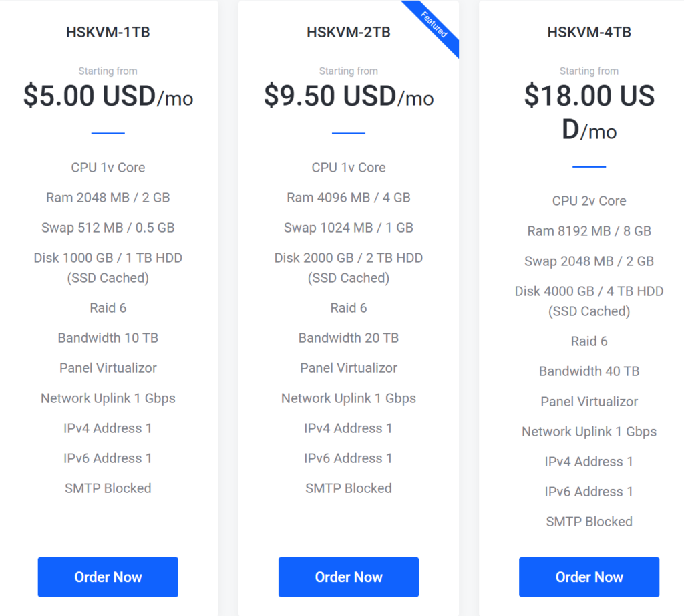Click the Bandwidth 10 TB line

tap(108, 338)
